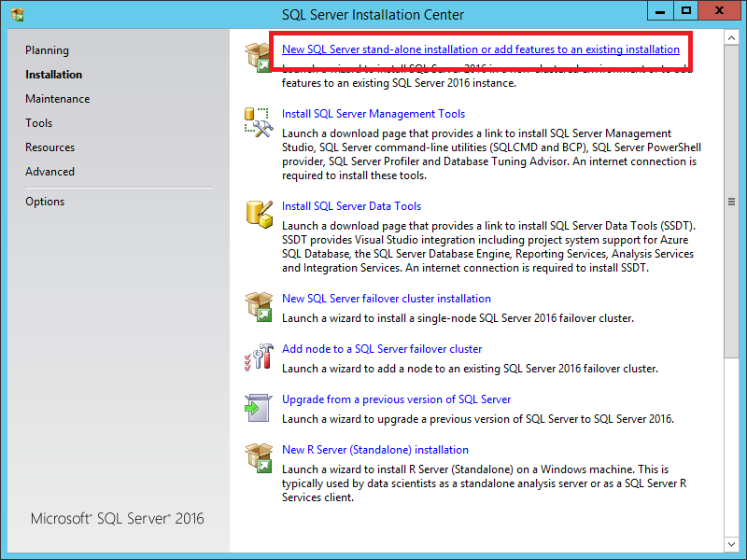
Task: Launch New SQL Server stand-alone installation link
Action: (x=481, y=49)
